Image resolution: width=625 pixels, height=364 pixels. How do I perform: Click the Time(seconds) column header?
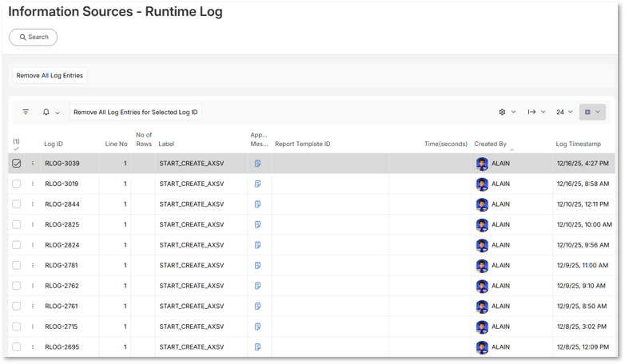446,144
